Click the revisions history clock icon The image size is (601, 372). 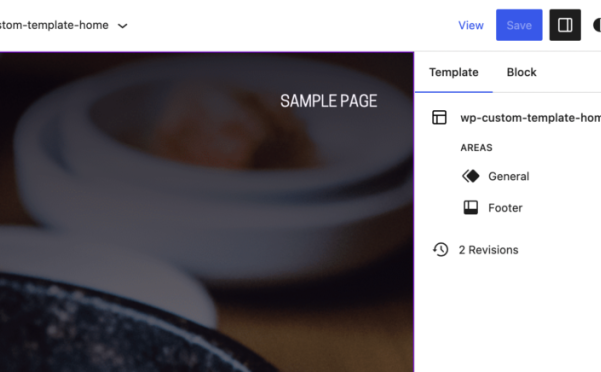pos(441,249)
